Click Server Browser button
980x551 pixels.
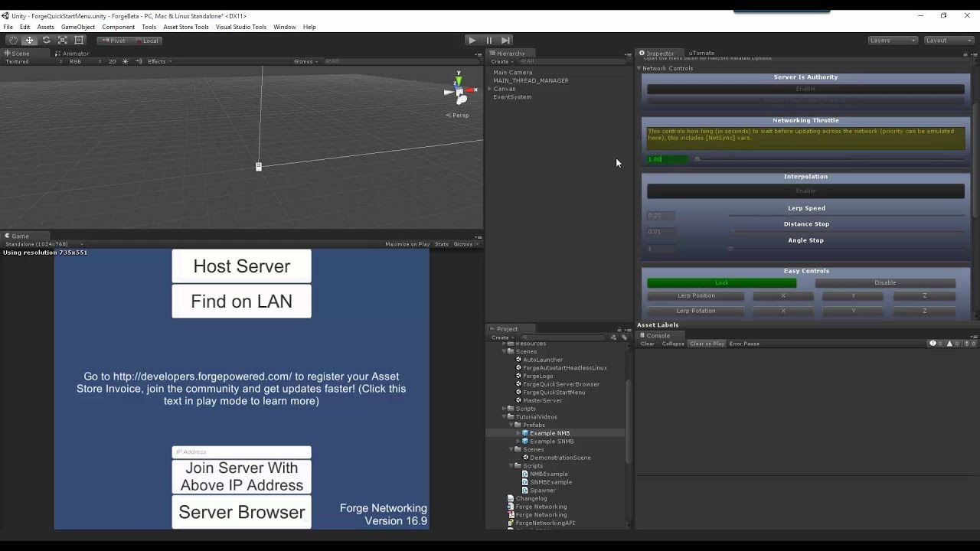click(x=242, y=512)
